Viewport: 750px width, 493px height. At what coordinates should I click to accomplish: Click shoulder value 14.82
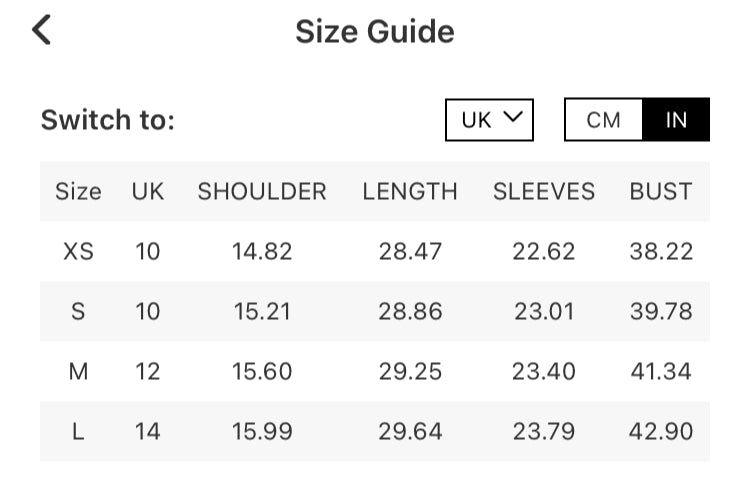click(x=262, y=252)
